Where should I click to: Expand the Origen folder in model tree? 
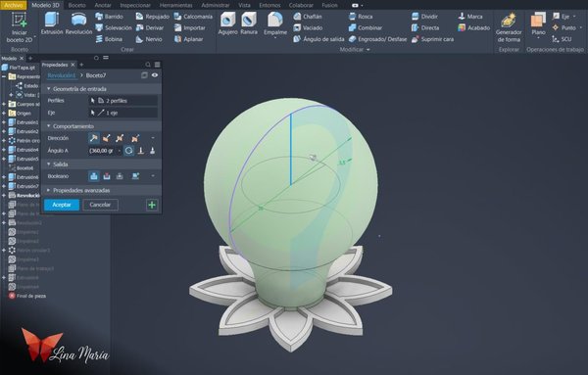click(4, 114)
